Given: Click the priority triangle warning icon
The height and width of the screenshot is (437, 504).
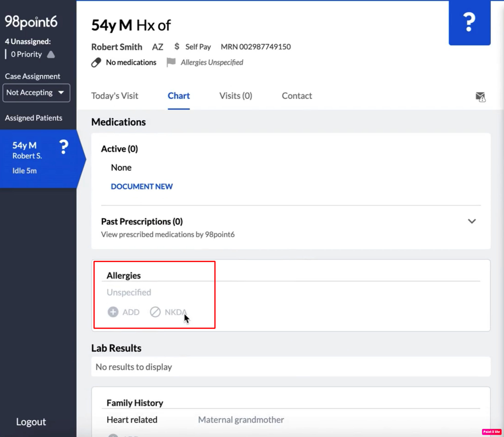Looking at the screenshot, I should pyautogui.click(x=51, y=54).
